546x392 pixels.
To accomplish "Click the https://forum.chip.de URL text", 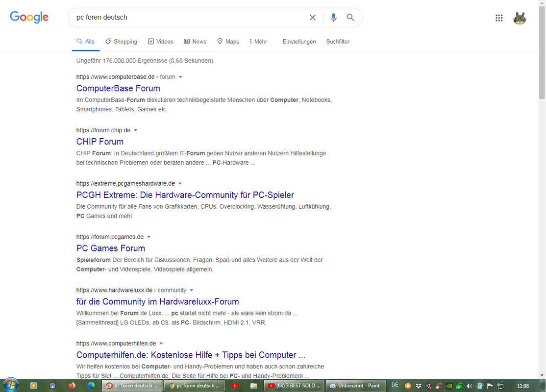I will click(103, 130).
